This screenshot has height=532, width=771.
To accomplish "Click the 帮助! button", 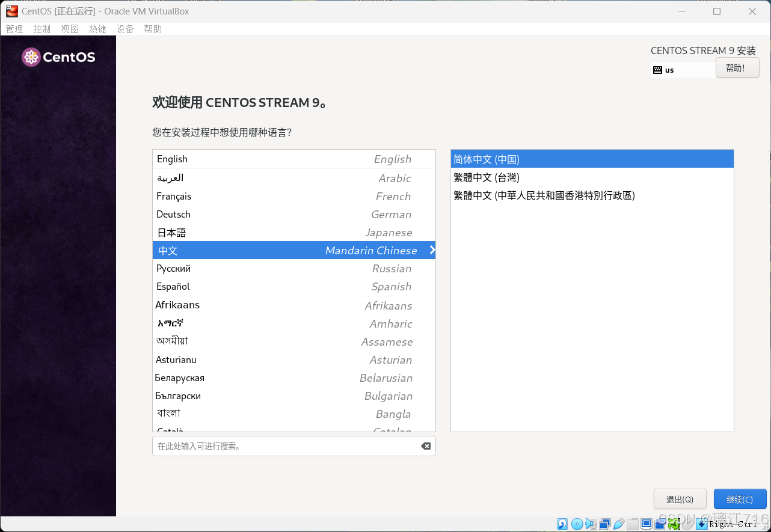I will coord(737,67).
